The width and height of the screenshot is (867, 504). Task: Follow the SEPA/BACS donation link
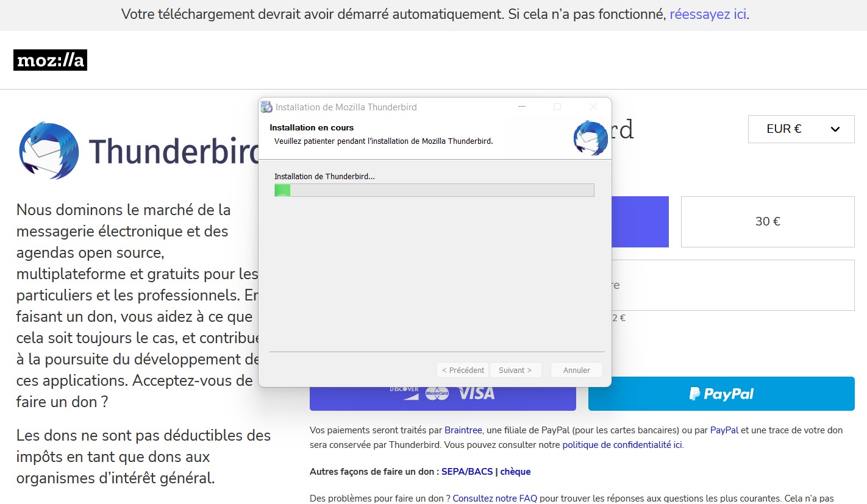pyautogui.click(x=466, y=472)
